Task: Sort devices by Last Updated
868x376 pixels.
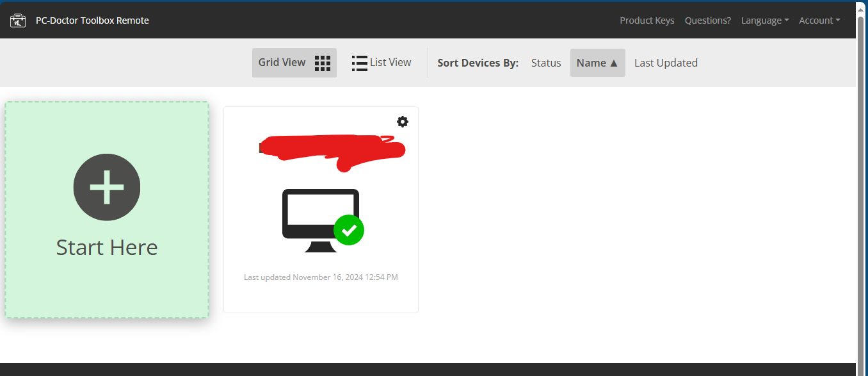Action: [666, 63]
